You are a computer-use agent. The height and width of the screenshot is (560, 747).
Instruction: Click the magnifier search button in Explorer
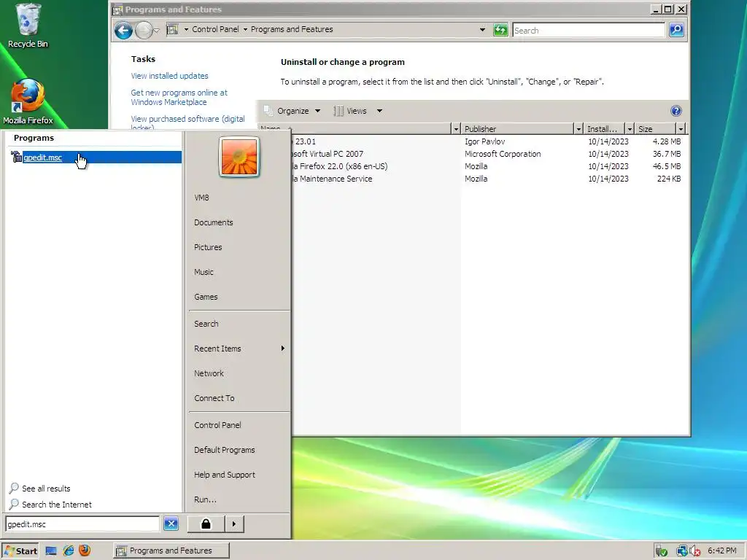[x=676, y=30]
